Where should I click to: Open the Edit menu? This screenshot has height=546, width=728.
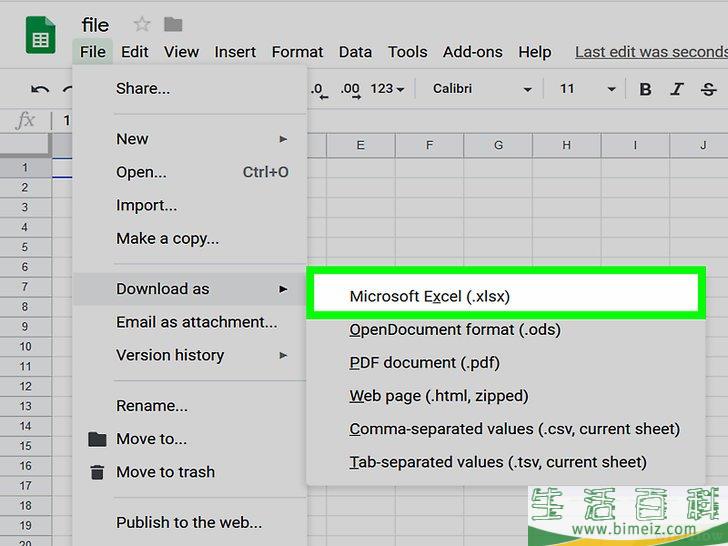(x=135, y=52)
